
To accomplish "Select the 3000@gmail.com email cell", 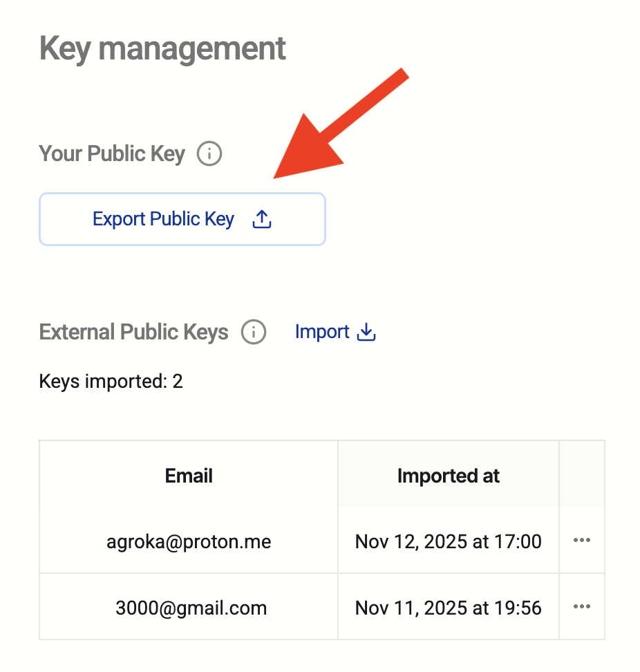I will click(x=191, y=608).
